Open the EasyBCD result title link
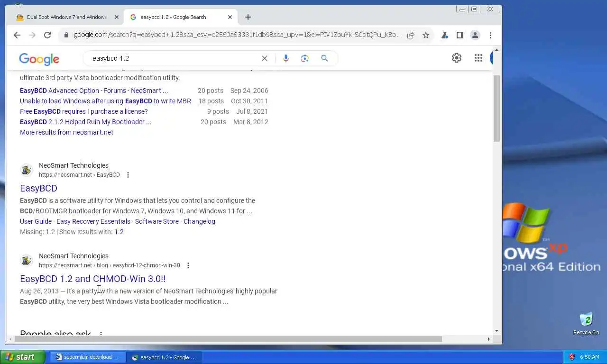 [x=38, y=188]
